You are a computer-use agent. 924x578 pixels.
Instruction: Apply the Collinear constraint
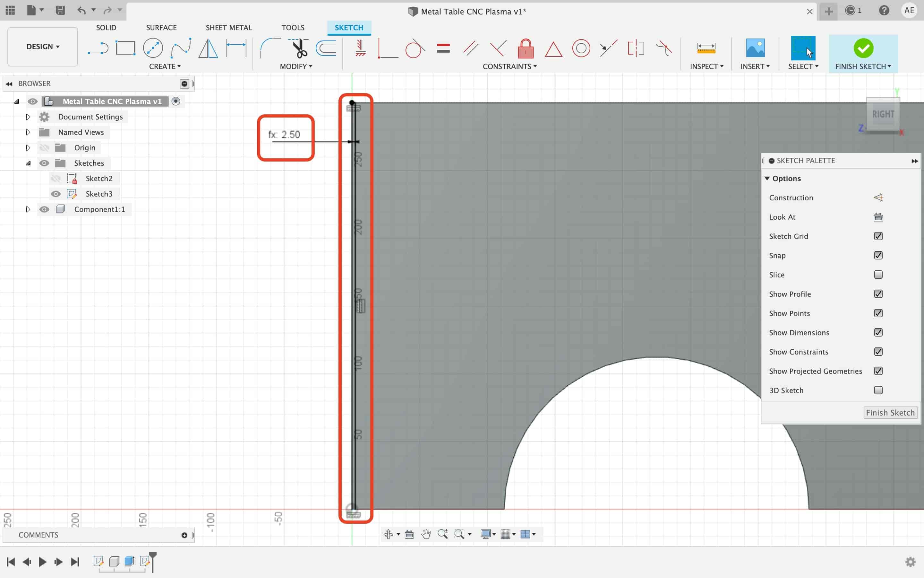coord(608,48)
